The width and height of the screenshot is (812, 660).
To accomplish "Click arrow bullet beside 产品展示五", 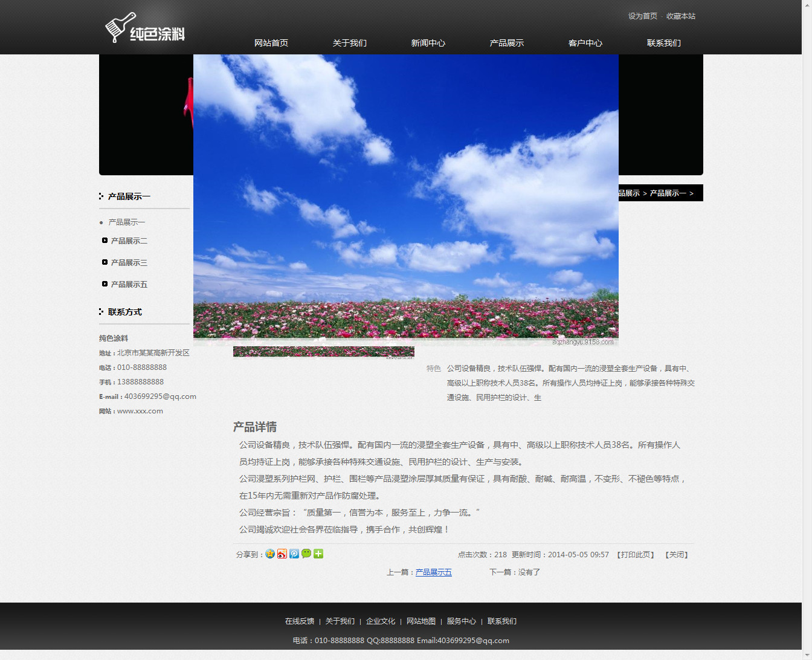I will tap(105, 284).
